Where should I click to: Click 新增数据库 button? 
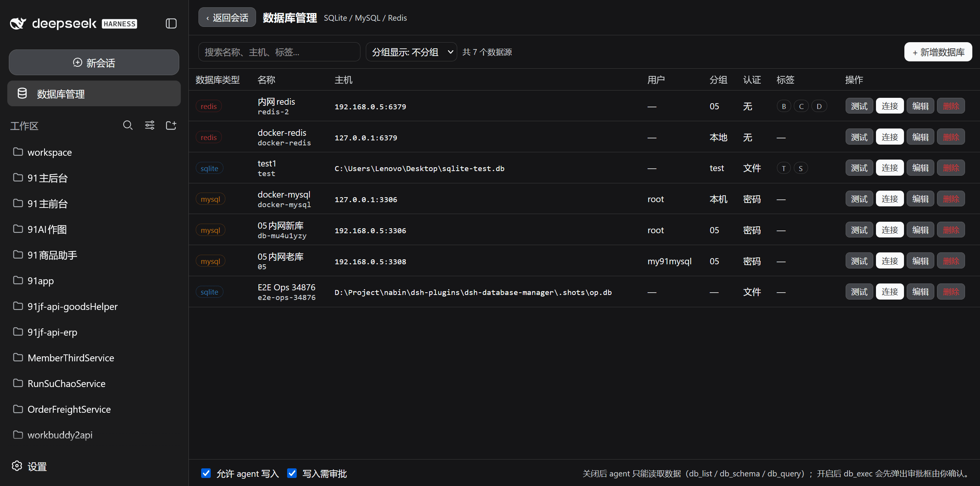tap(938, 52)
